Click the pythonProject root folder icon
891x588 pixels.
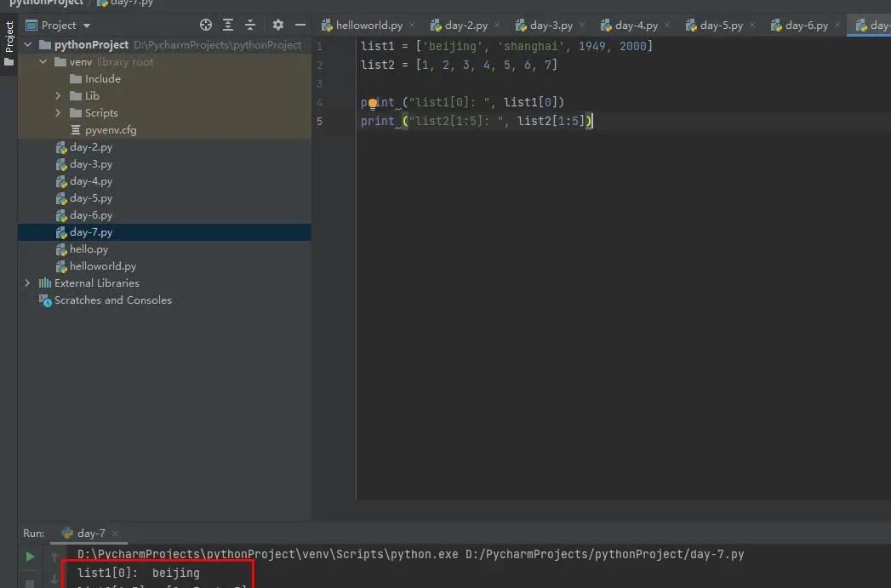point(45,45)
